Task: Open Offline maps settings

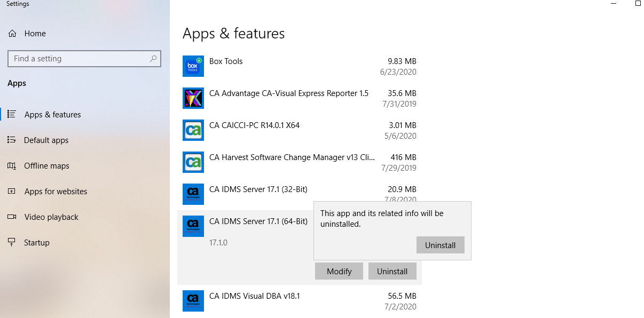Action: coord(46,166)
